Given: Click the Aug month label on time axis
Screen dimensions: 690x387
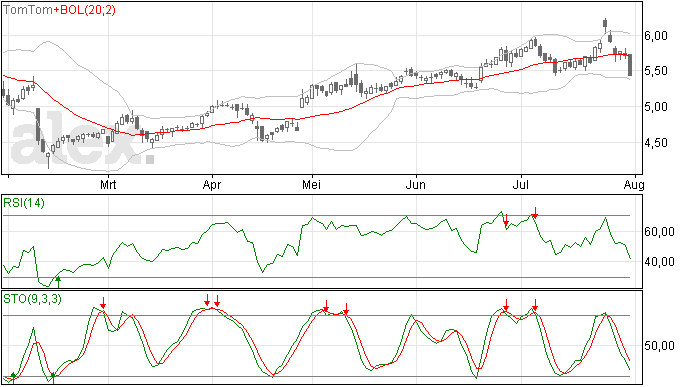Looking at the screenshot, I should click(x=635, y=185).
